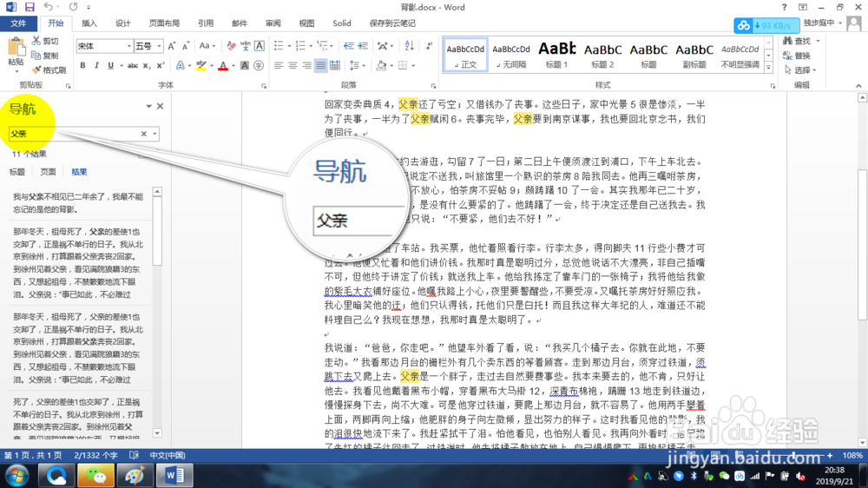Open Word Help question mark
This screenshot has height=488, width=868.
784,7
